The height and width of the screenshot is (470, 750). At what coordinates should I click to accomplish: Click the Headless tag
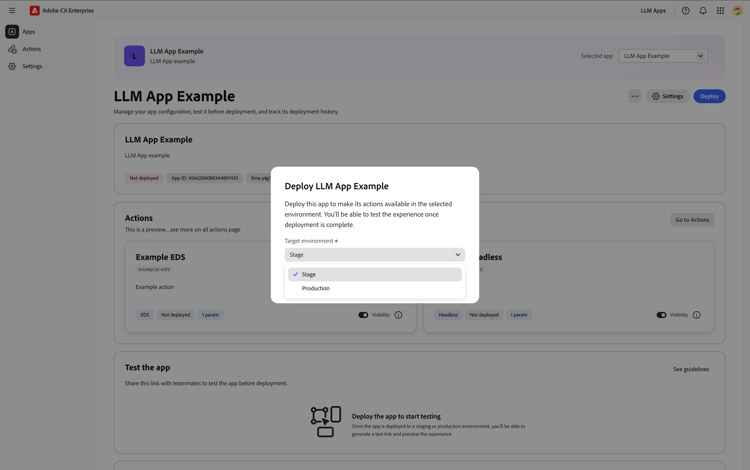(x=448, y=315)
